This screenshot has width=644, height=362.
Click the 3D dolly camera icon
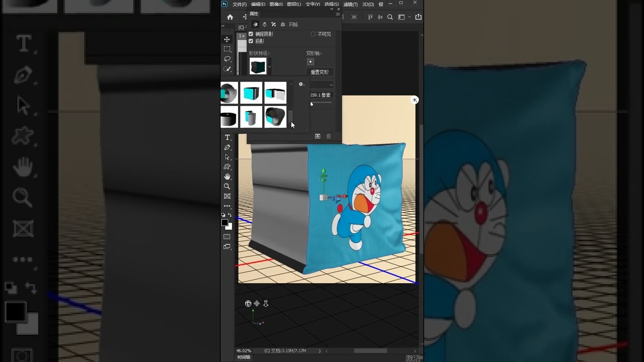point(266,304)
